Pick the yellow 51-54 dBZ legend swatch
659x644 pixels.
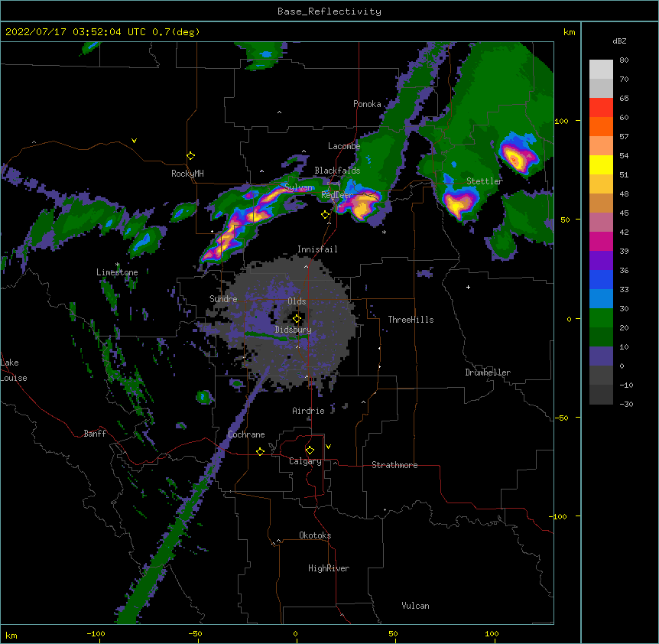pos(601,164)
